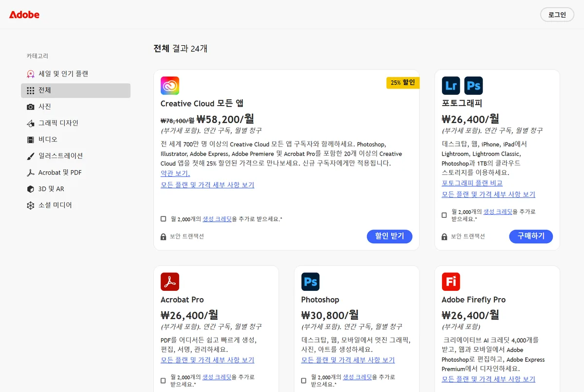Click the Acrobat Pro card title
Image resolution: width=584 pixels, height=392 pixels.
(182, 300)
